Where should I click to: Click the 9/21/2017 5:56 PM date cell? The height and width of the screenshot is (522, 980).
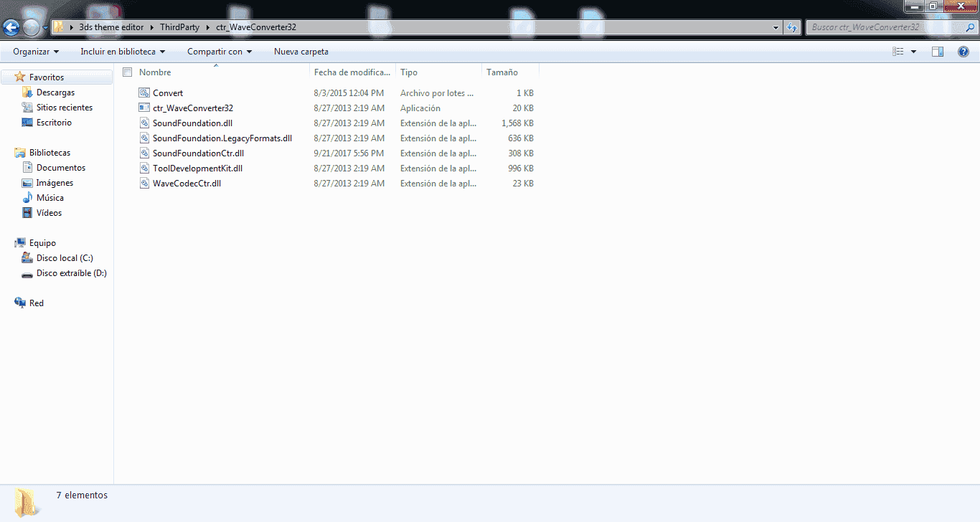click(349, 153)
